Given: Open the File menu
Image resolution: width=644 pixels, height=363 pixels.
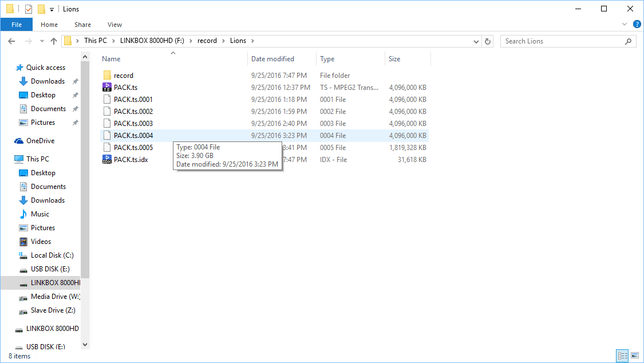Looking at the screenshot, I should [17, 25].
